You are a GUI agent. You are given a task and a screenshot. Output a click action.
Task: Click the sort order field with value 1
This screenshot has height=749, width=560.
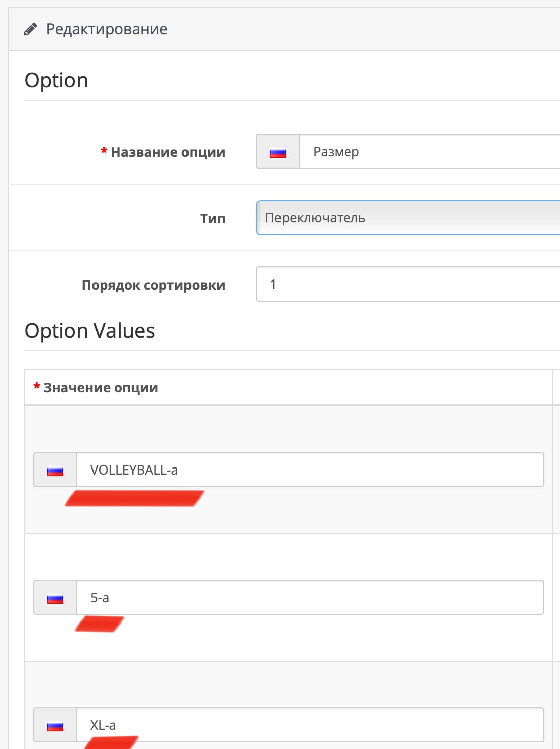[407, 284]
